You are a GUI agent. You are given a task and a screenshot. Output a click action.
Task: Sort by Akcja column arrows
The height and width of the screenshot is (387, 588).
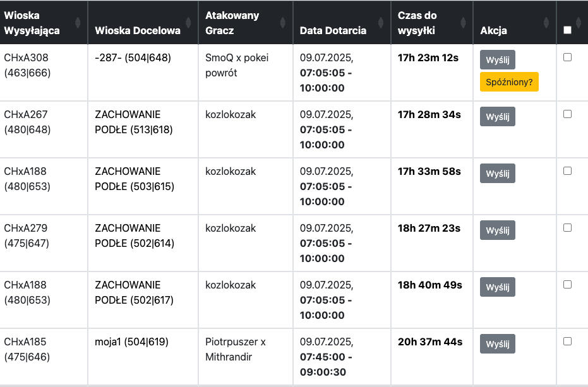[546, 23]
